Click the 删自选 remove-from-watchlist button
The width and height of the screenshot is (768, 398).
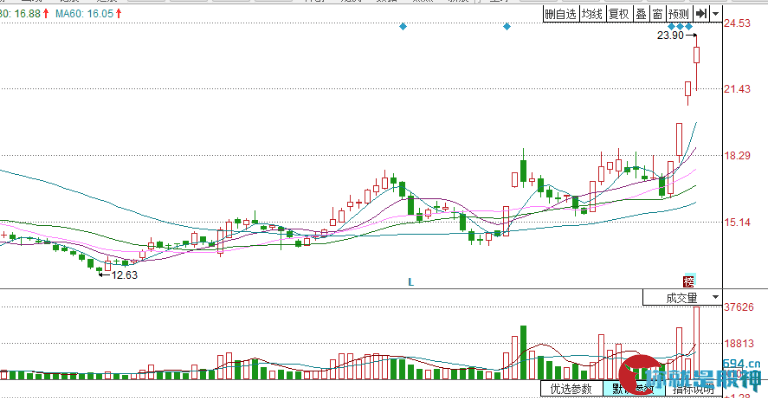[x=561, y=14]
